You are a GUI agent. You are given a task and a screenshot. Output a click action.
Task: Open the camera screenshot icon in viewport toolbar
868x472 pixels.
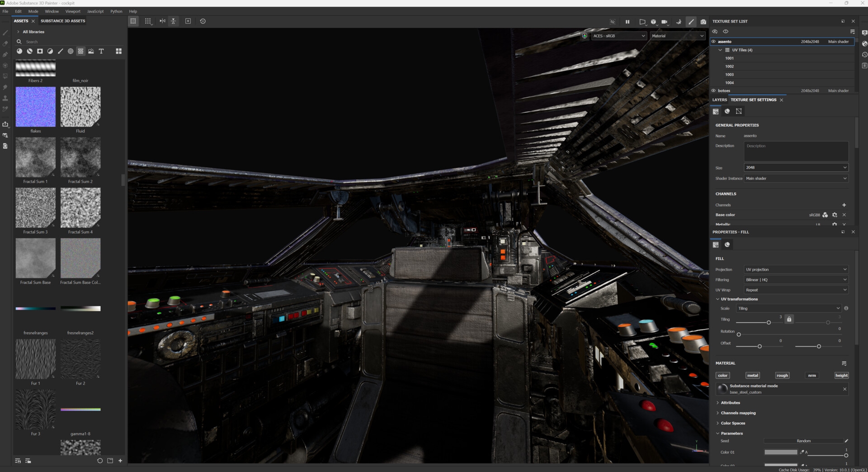pos(703,22)
